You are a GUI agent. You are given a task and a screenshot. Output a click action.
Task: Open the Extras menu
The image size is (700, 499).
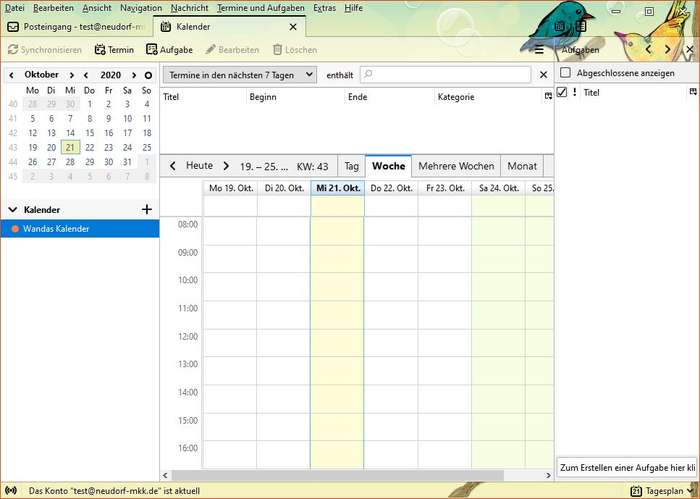point(325,7)
